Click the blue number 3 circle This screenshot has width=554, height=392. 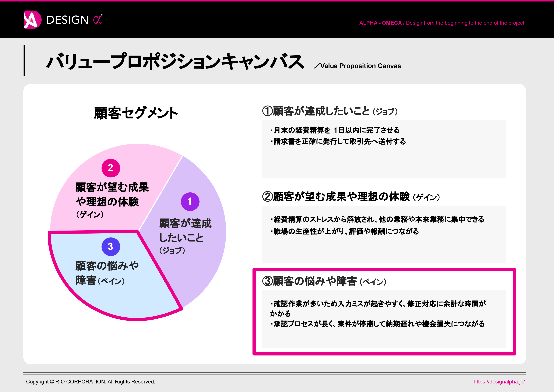[111, 247]
